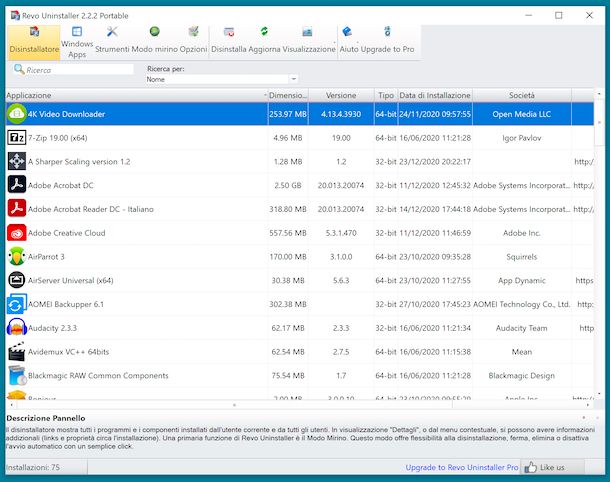Open the Windows Apps toolbar icon
The height and width of the screenshot is (482, 610).
pos(77,32)
